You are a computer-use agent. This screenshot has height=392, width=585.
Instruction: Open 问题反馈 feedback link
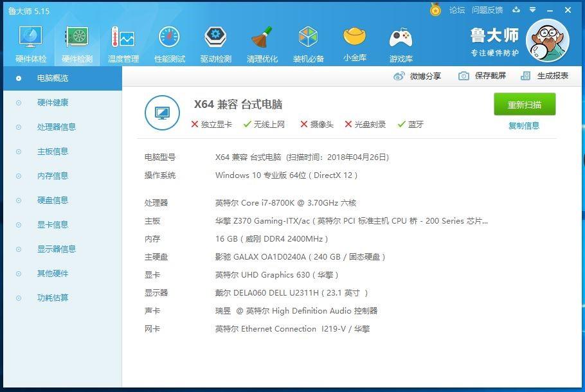pos(487,10)
